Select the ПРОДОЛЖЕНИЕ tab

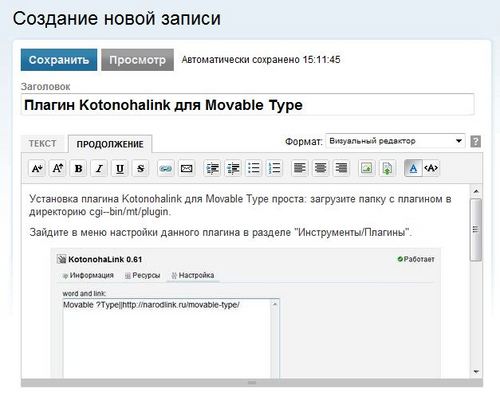(110, 144)
